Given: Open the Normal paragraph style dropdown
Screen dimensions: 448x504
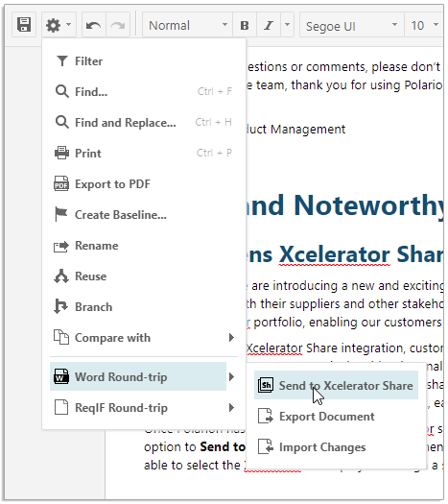Looking at the screenshot, I should coord(188,25).
